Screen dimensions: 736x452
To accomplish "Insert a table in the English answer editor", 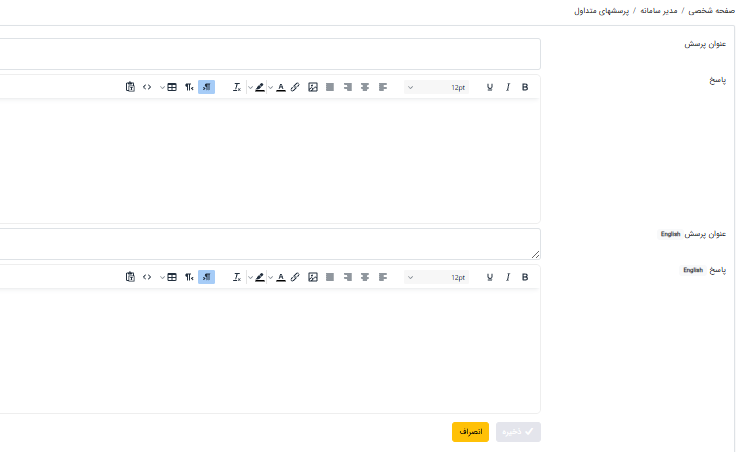I will coord(171,277).
